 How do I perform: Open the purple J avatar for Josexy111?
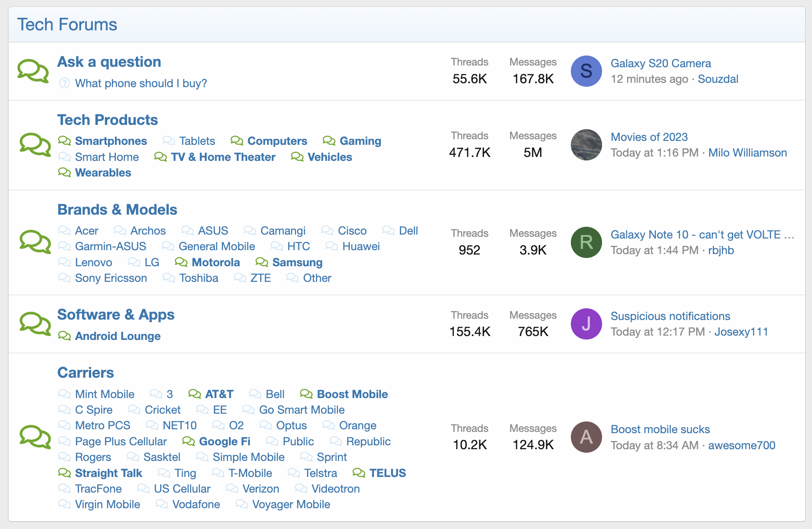click(586, 324)
